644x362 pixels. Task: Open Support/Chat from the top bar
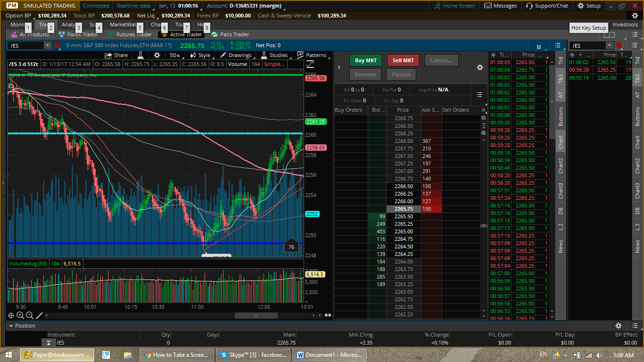pos(547,6)
